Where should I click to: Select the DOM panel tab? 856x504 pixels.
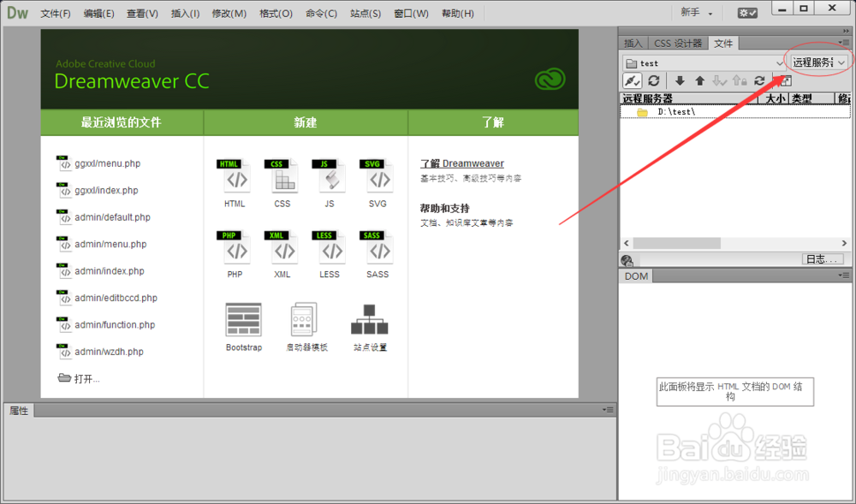click(x=636, y=276)
